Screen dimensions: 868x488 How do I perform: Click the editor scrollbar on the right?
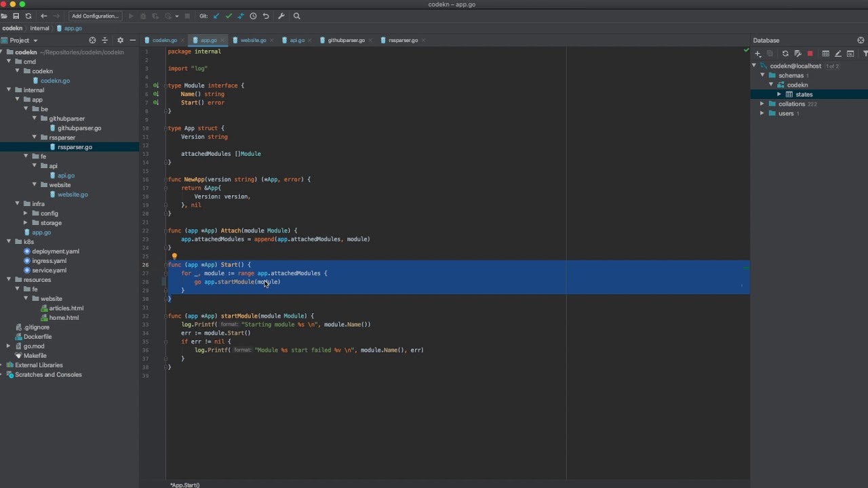(746, 271)
